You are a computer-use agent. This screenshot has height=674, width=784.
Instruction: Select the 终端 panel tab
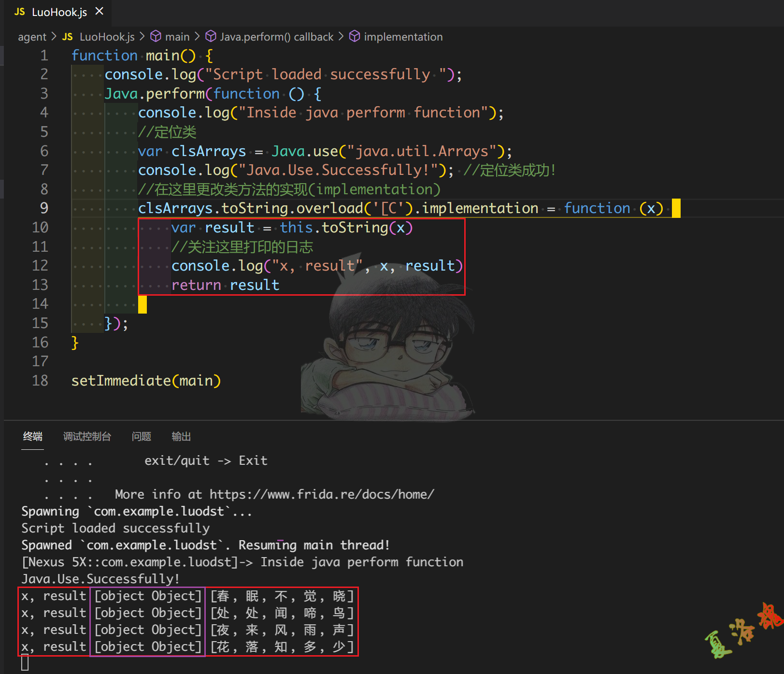tap(32, 436)
